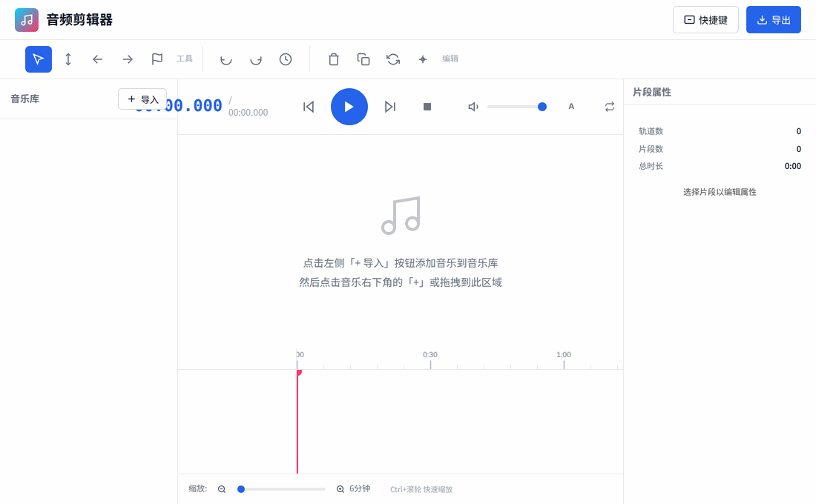Open history with the clock icon

pyautogui.click(x=285, y=59)
